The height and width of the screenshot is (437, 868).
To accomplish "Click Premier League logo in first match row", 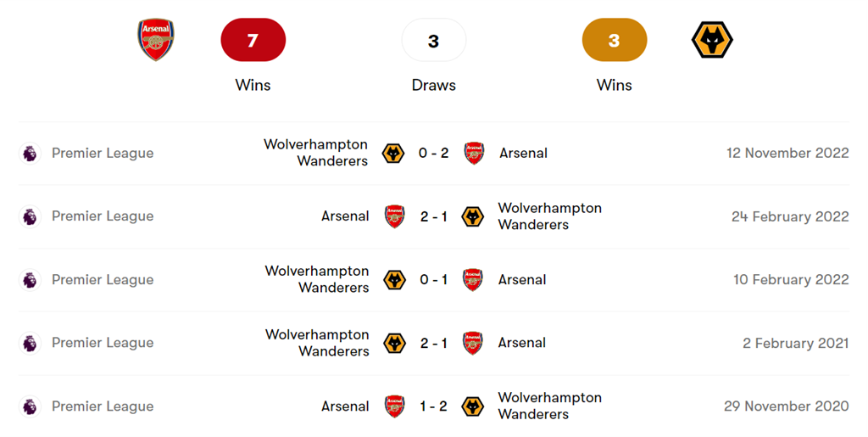I will coord(30,154).
